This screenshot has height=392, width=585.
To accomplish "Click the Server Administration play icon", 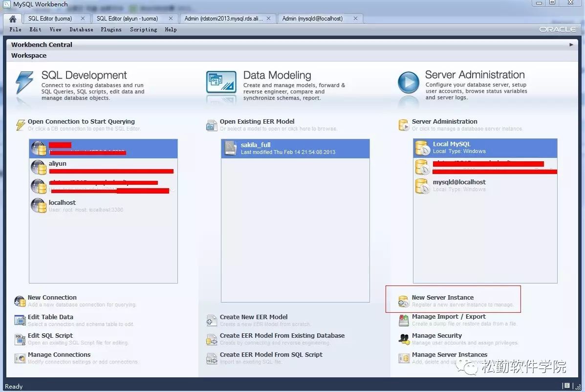I will pyautogui.click(x=409, y=83).
